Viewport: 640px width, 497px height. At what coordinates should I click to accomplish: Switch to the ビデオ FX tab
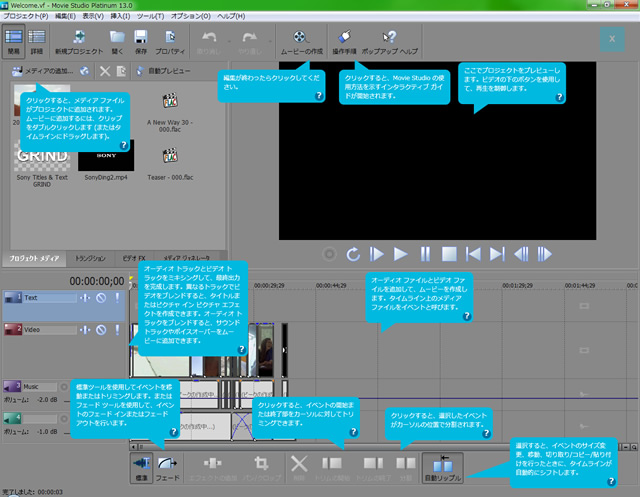coord(134,258)
